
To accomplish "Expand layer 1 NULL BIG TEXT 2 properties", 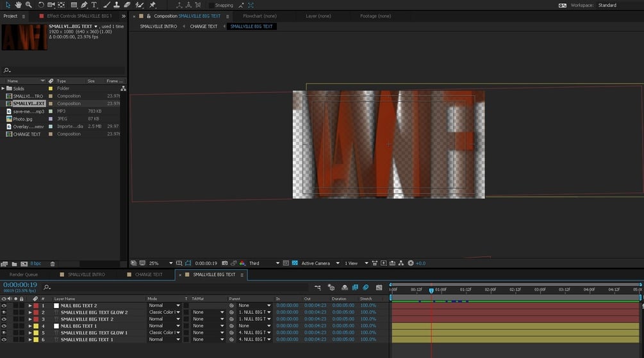I will 30,305.
